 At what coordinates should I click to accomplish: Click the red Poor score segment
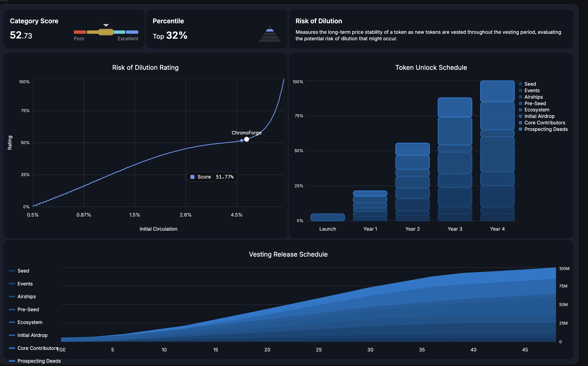pyautogui.click(x=80, y=32)
